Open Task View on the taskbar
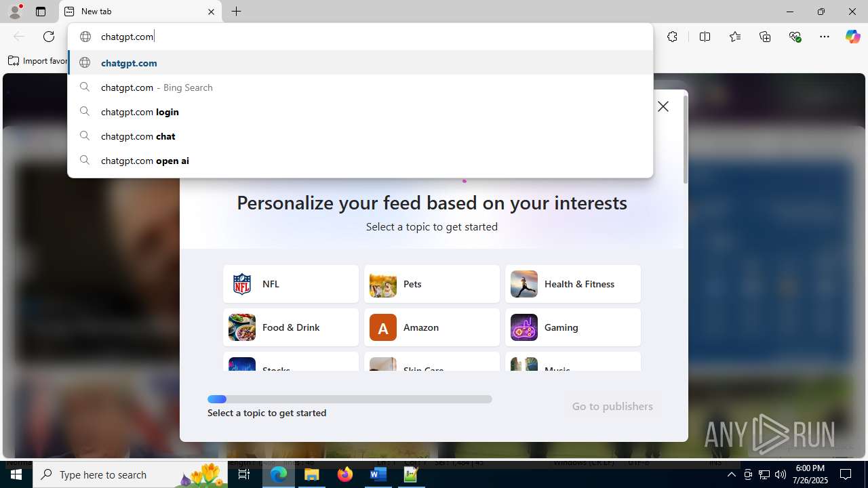Viewport: 868px width, 488px height. click(244, 474)
